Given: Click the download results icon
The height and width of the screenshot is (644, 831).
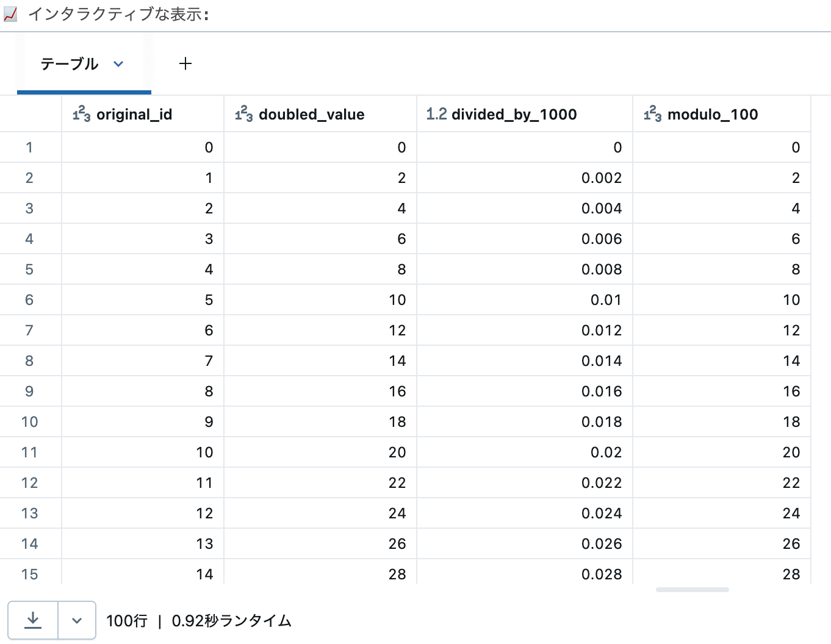Looking at the screenshot, I should 32,620.
